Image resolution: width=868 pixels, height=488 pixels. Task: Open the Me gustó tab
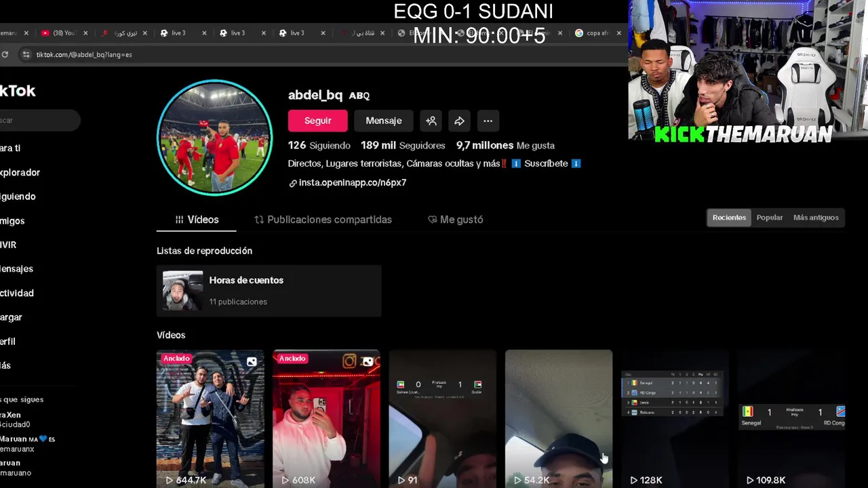455,220
